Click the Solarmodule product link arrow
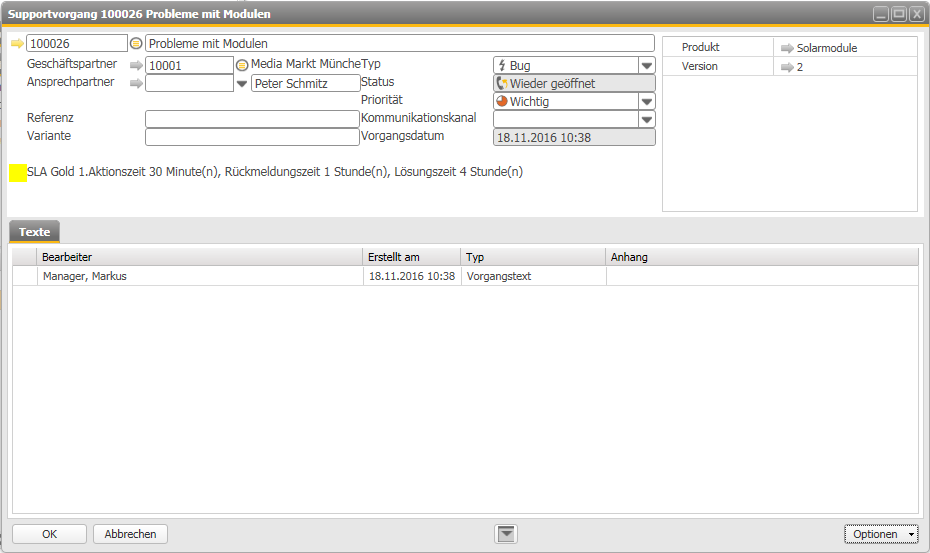 tap(787, 48)
